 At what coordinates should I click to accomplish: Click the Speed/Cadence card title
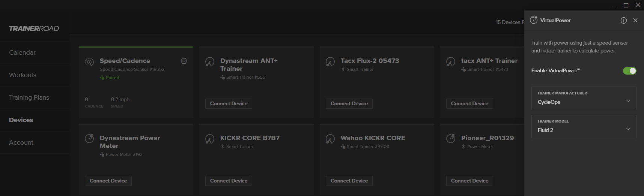coord(125,61)
